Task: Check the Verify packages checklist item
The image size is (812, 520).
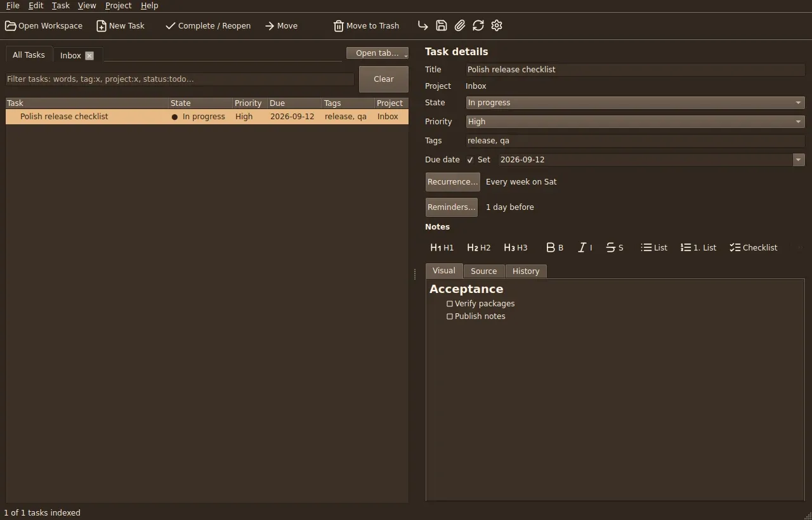Action: click(x=450, y=304)
